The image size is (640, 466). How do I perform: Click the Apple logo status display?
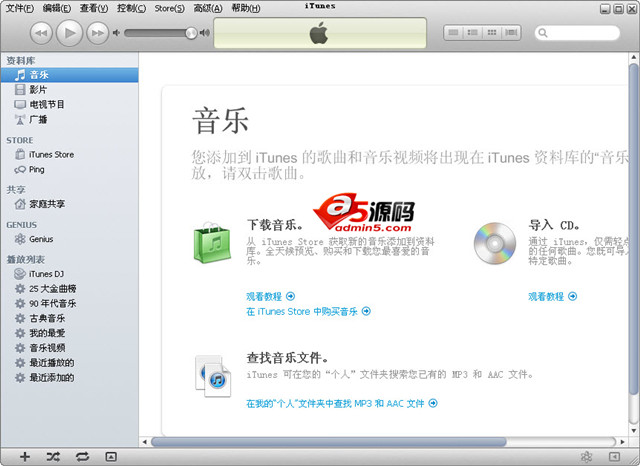[x=320, y=33]
